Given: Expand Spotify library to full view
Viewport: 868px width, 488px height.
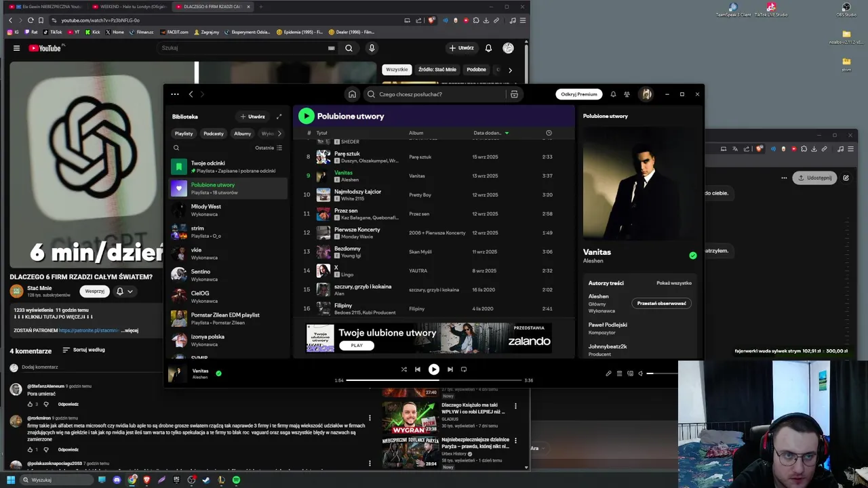Looking at the screenshot, I should pyautogui.click(x=279, y=117).
